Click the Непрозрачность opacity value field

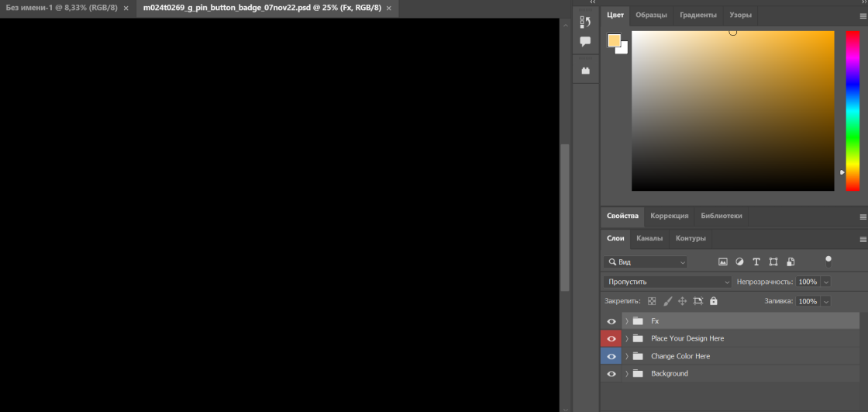point(808,282)
